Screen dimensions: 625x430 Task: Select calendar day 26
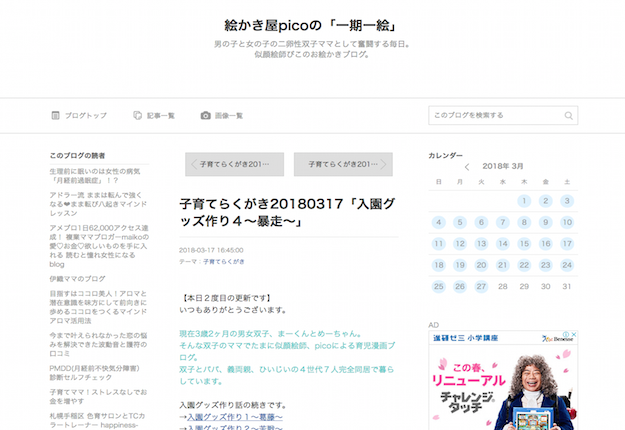460,287
